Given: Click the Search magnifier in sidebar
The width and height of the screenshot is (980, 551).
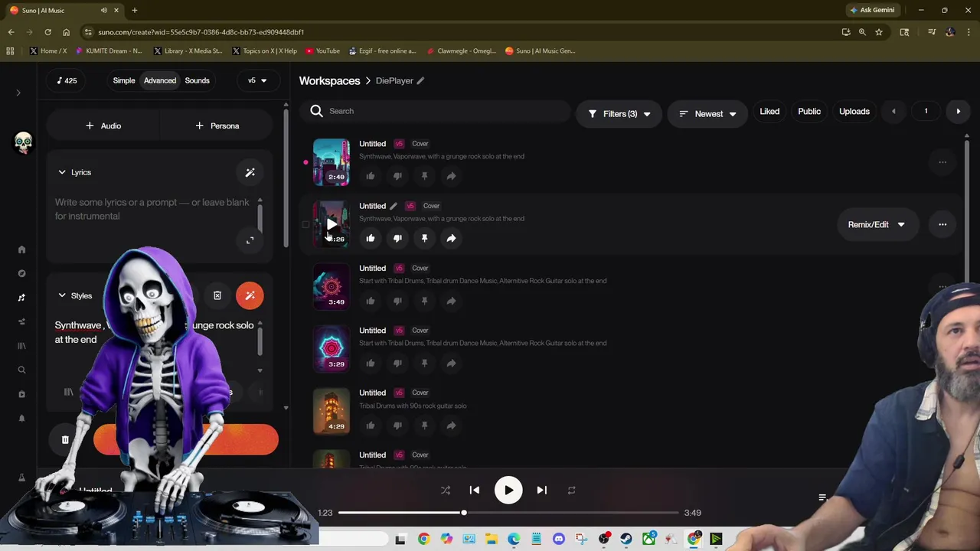Looking at the screenshot, I should pyautogui.click(x=21, y=370).
